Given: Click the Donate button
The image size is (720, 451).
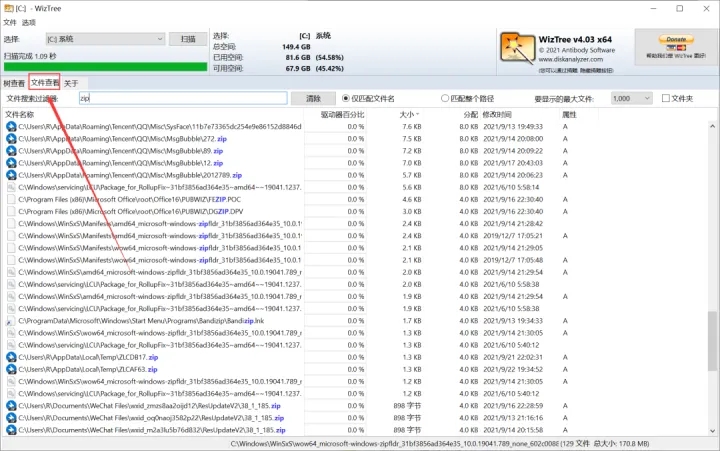Looking at the screenshot, I should 676,39.
